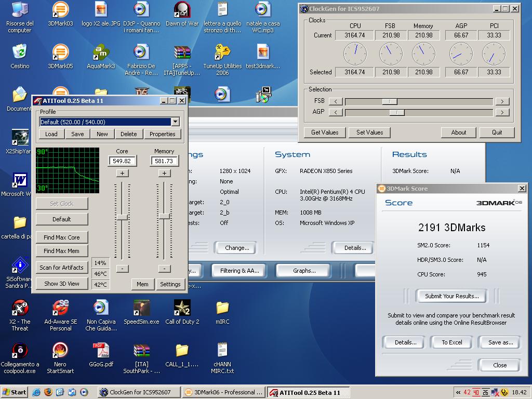This screenshot has width=532, height=399.
Task: Open Filtering & AA settings in 3DMark06
Action: tap(239, 270)
